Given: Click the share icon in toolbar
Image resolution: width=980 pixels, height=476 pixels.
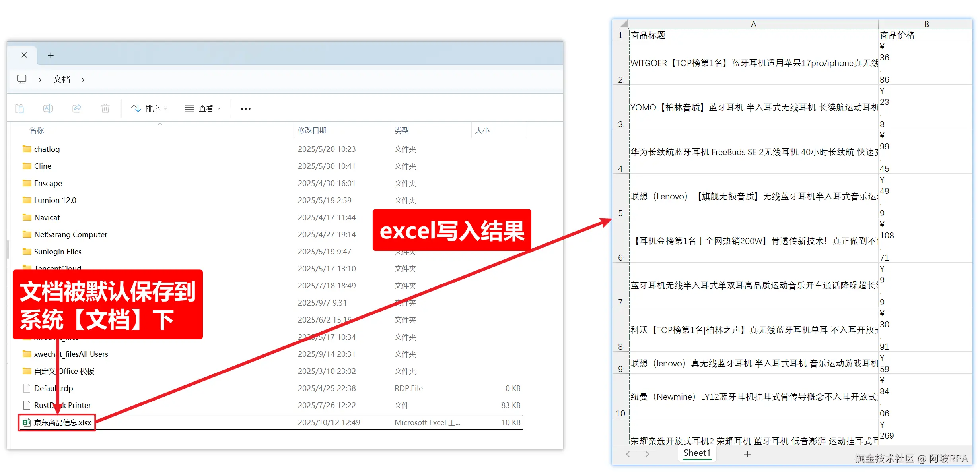Looking at the screenshot, I should 77,108.
